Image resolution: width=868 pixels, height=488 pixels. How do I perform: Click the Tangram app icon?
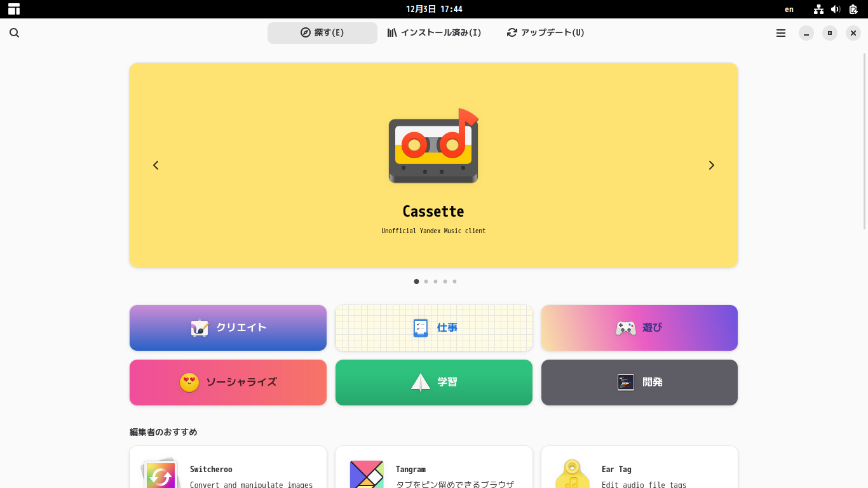[367, 474]
